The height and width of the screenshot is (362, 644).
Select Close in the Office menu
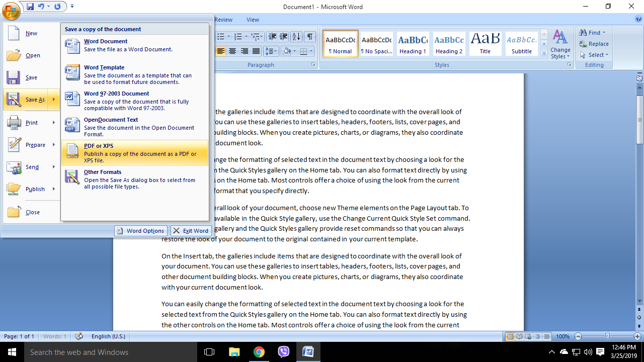coord(31,212)
